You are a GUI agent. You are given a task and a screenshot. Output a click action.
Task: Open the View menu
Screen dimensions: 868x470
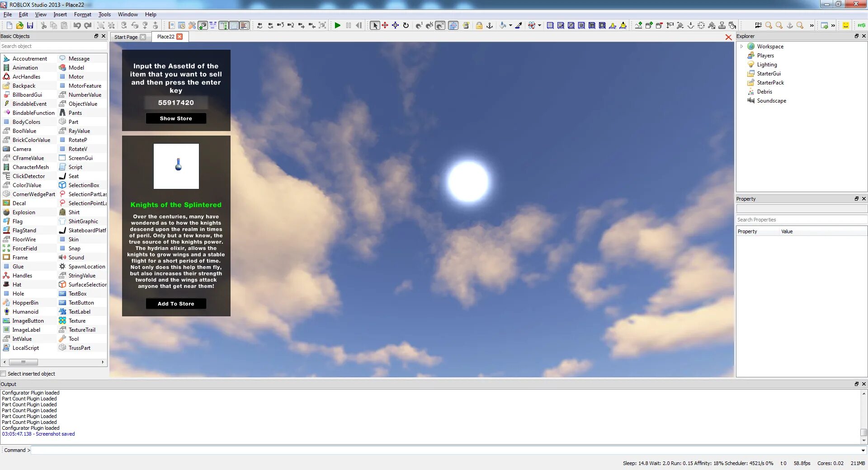41,14
